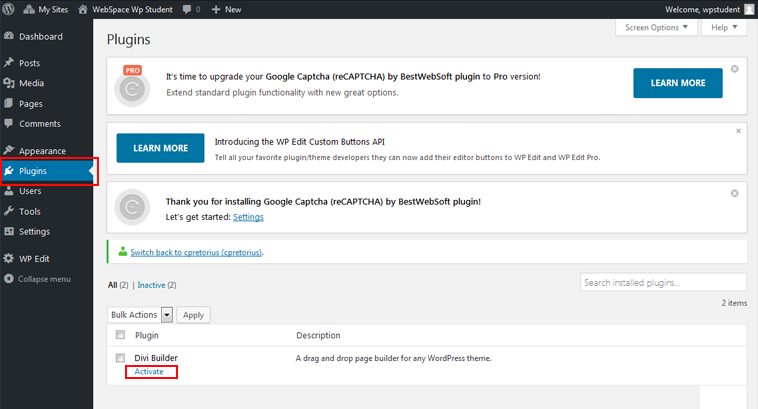Click the Description column header
Viewport: 758px width, 409px height.
click(318, 335)
